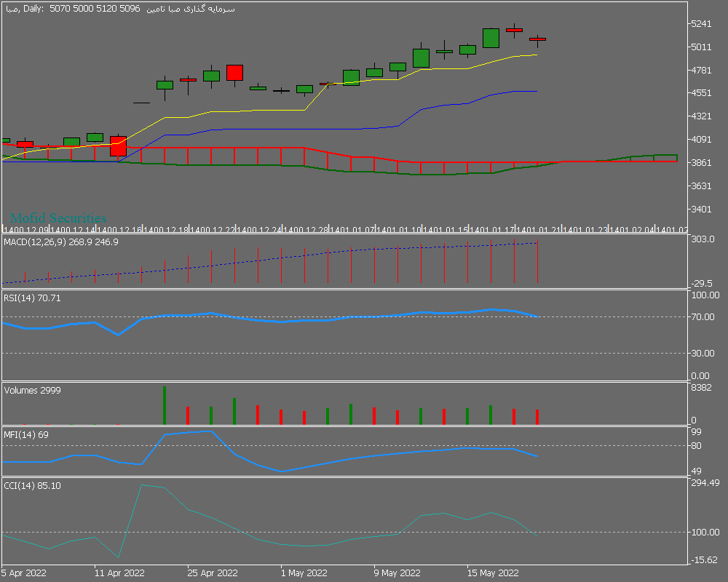Click the CCI(14) 85.10 label
728x582 pixels.
[x=33, y=486]
